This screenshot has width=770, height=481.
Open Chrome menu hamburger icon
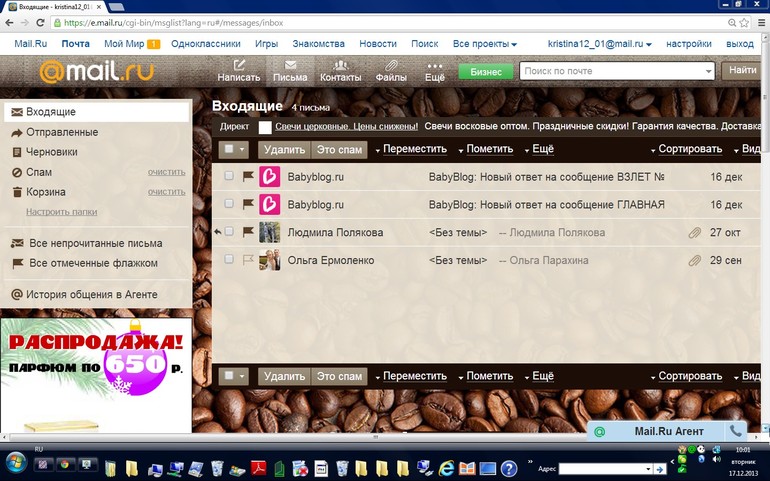click(x=761, y=23)
